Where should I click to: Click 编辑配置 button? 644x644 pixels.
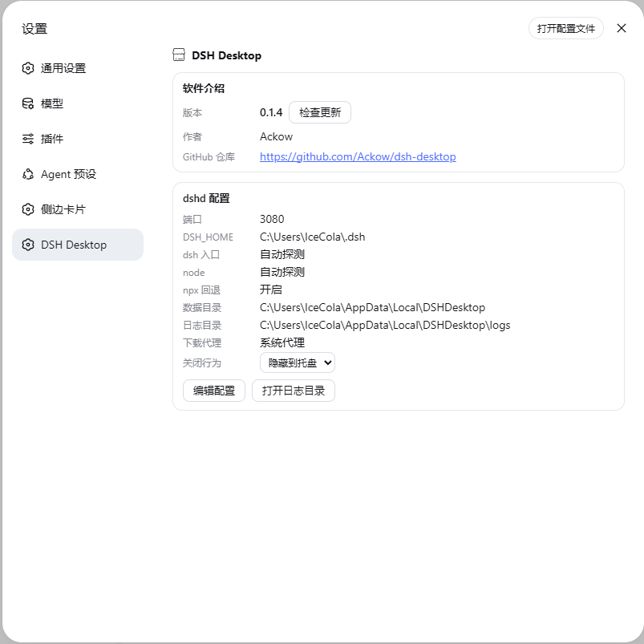pos(214,391)
